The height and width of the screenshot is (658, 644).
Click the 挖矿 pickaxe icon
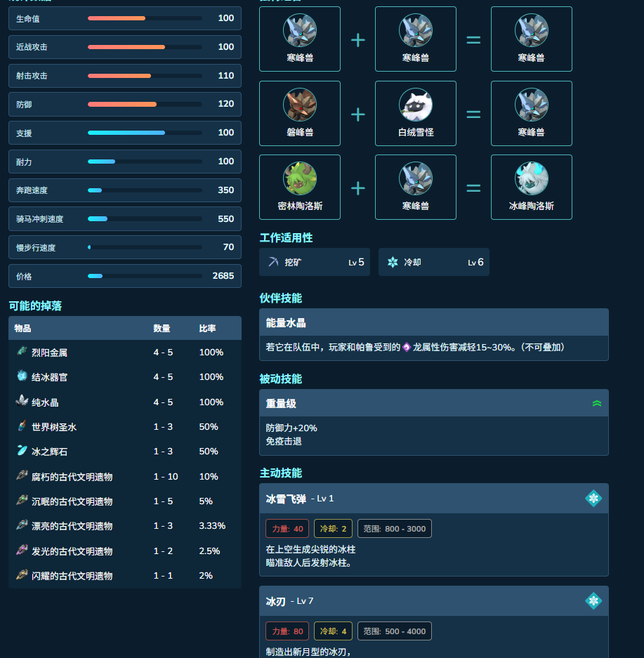tap(274, 262)
